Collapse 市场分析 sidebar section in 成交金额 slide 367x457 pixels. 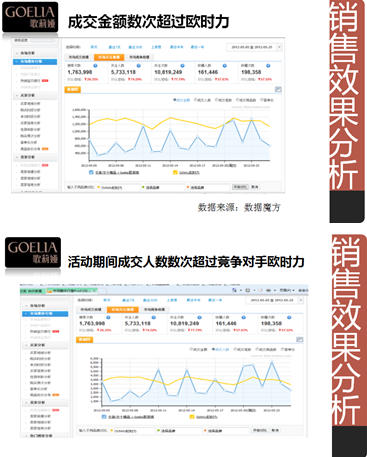pos(17,53)
